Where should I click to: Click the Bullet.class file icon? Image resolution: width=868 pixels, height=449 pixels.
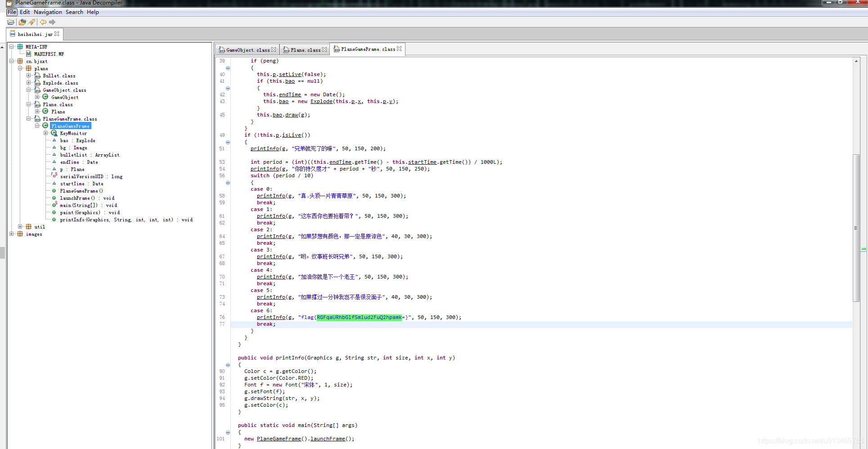pos(37,76)
